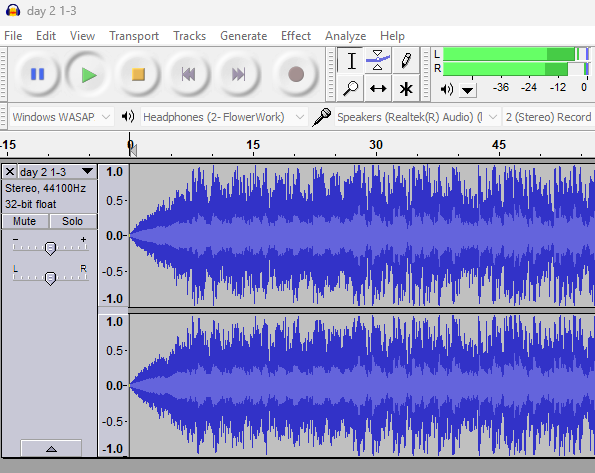The height and width of the screenshot is (473, 595).
Task: Click the 15 second mark on the timeline ruler
Action: 253,145
